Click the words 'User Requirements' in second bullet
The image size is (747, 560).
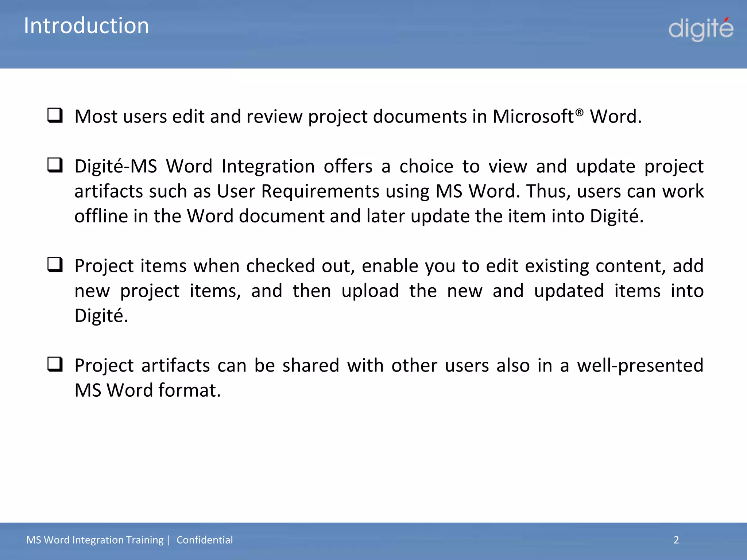click(298, 191)
